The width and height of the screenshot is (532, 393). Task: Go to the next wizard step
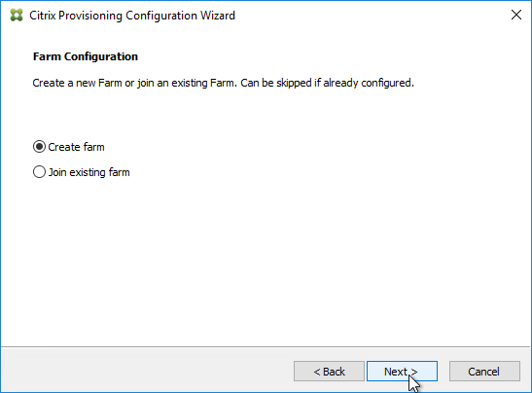(x=402, y=372)
